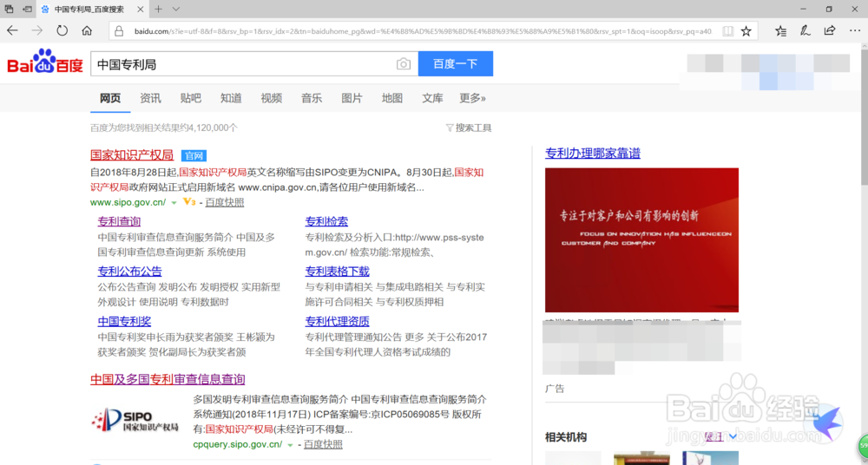The width and height of the screenshot is (868, 465).
Task: Open 专利办理哪家靠谱 ad link
Action: click(593, 154)
